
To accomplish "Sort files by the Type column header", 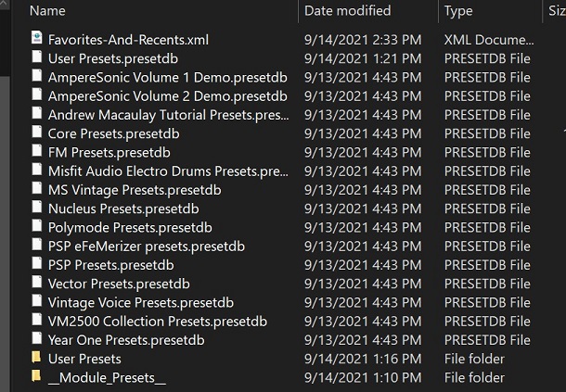I will (458, 11).
